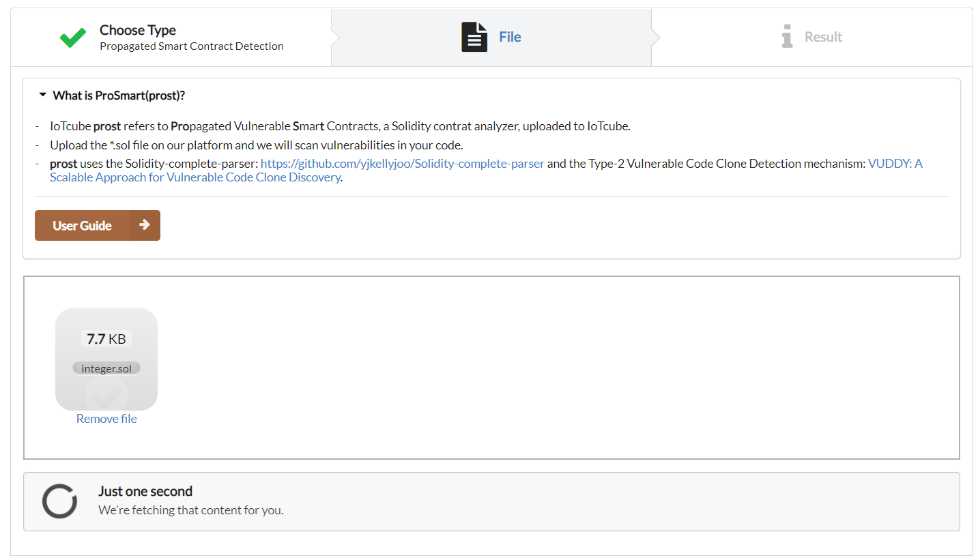Screen dimensions: 978x560
Task: Click the faint upload-success checkmark on file tile
Action: tap(106, 394)
